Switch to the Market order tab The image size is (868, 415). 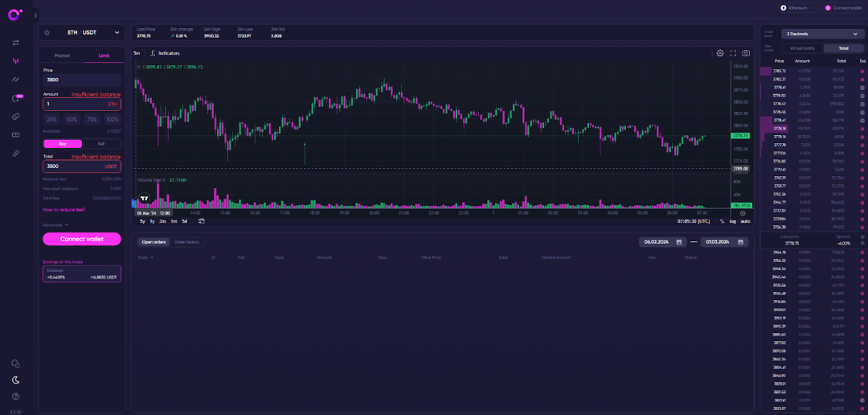[x=62, y=55]
